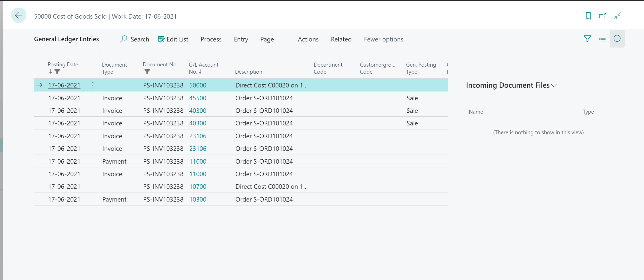The height and width of the screenshot is (280, 644).
Task: Open the Process menu
Action: pos(211,39)
